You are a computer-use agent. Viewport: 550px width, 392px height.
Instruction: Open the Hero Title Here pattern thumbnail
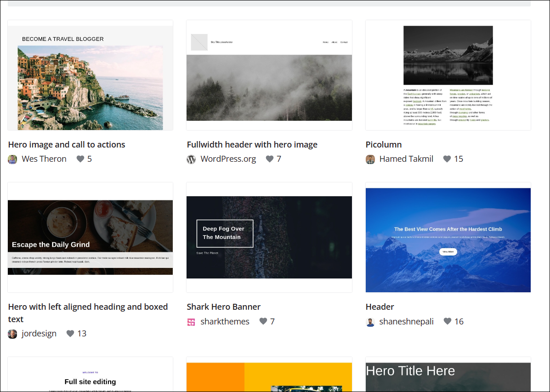tap(448, 375)
